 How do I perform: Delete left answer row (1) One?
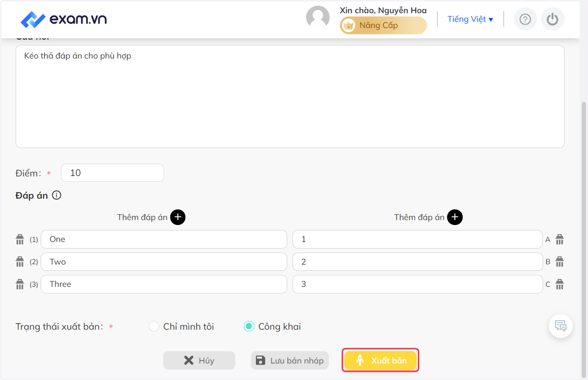coord(20,239)
